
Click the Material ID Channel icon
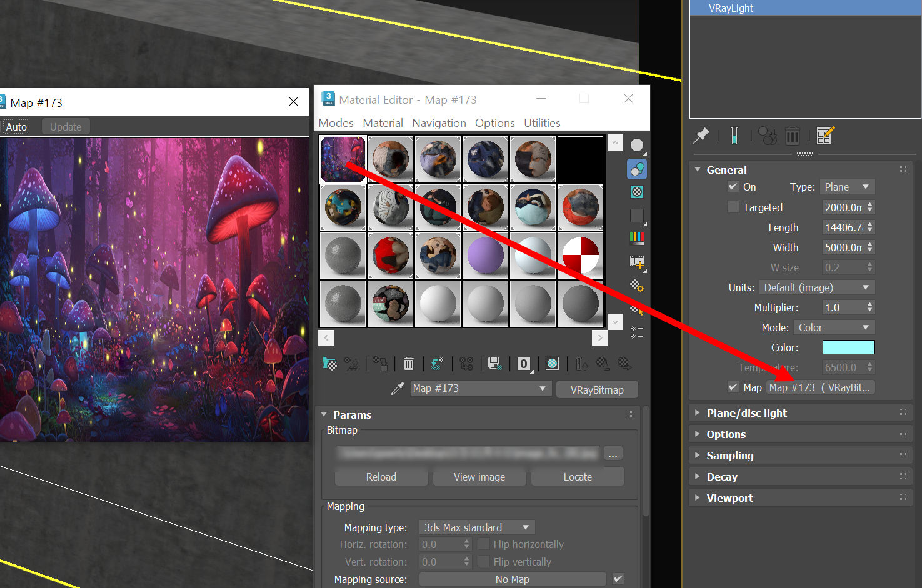(524, 364)
